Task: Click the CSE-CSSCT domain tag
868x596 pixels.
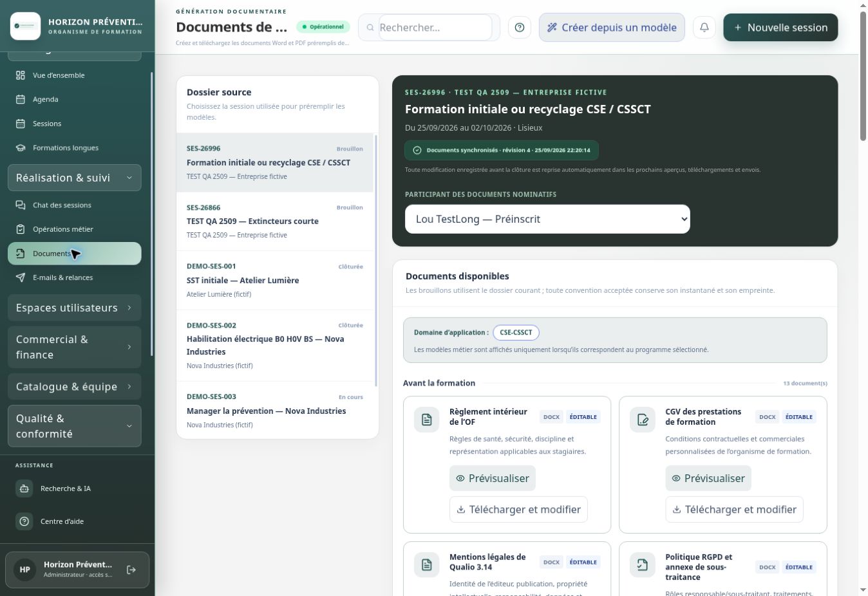Action: pyautogui.click(x=516, y=333)
